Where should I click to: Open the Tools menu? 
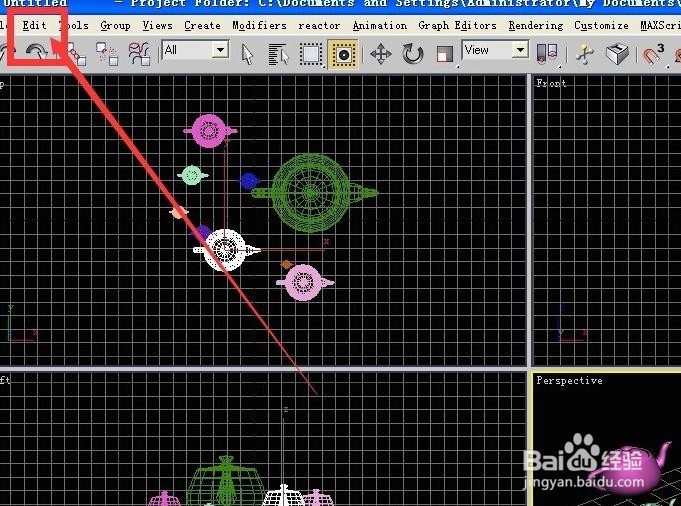tap(74, 26)
